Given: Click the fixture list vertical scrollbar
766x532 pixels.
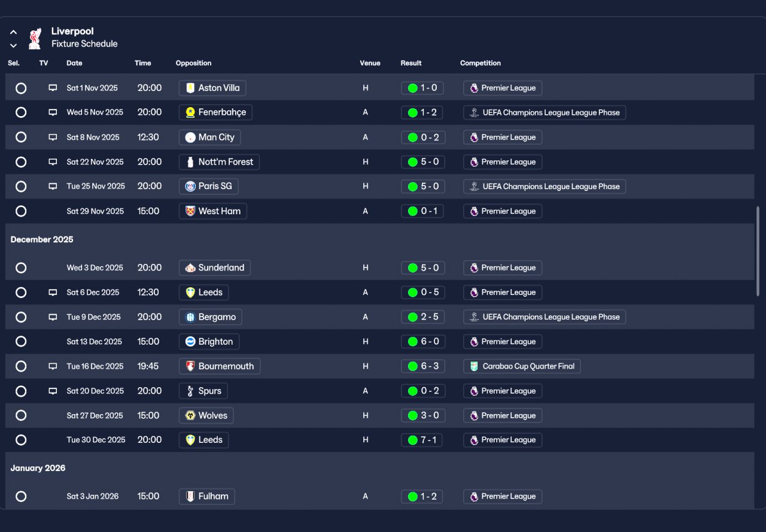Looking at the screenshot, I should coord(758,251).
